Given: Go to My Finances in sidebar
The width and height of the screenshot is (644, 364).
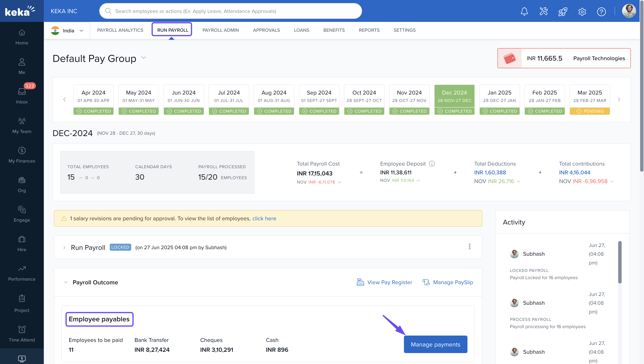Looking at the screenshot, I should (22, 155).
